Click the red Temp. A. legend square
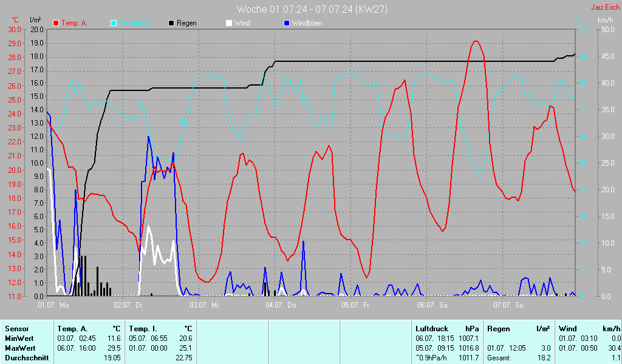Image resolution: width=622 pixels, height=364 pixels. click(56, 23)
